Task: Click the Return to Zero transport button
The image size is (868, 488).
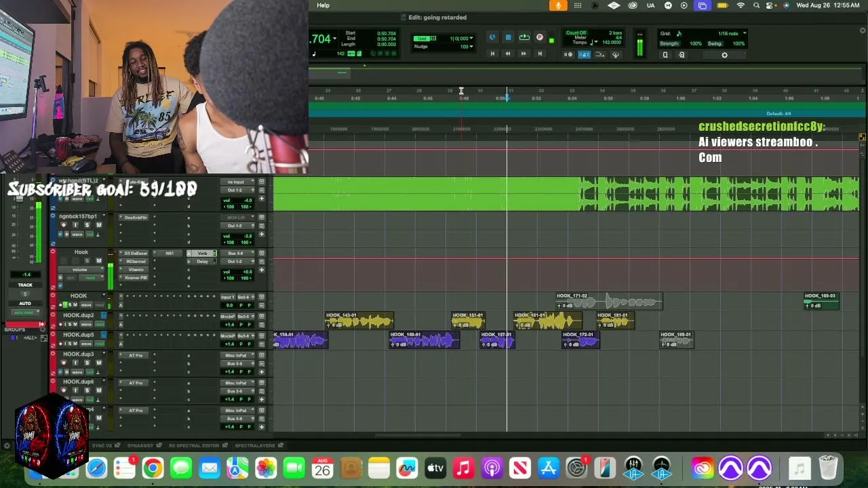Action: 492,54
